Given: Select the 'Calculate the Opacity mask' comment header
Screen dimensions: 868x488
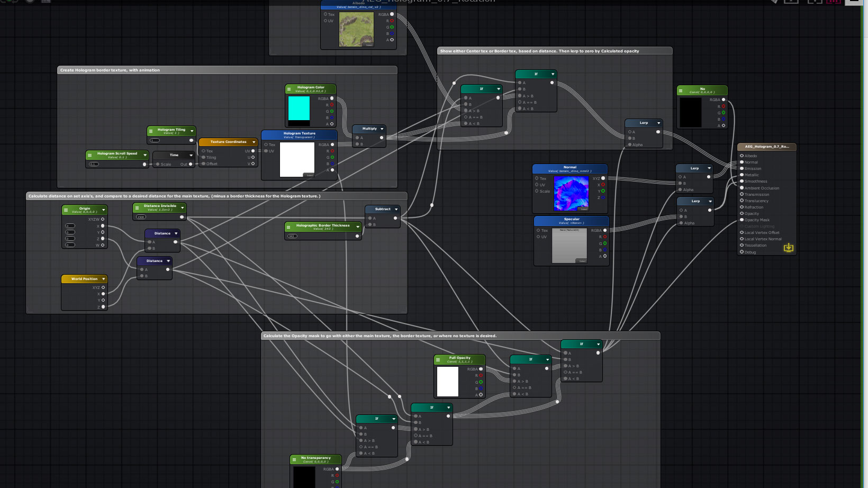Looking at the screenshot, I should point(460,336).
